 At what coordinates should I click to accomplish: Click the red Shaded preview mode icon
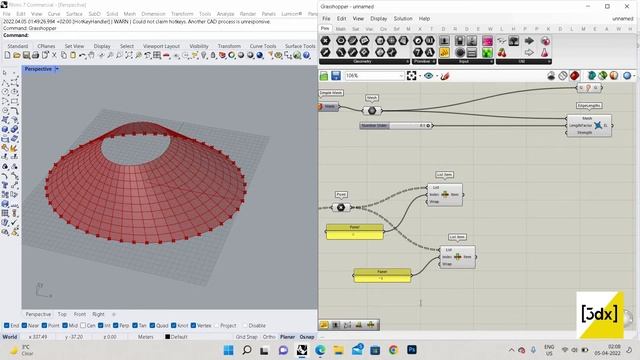[575, 76]
